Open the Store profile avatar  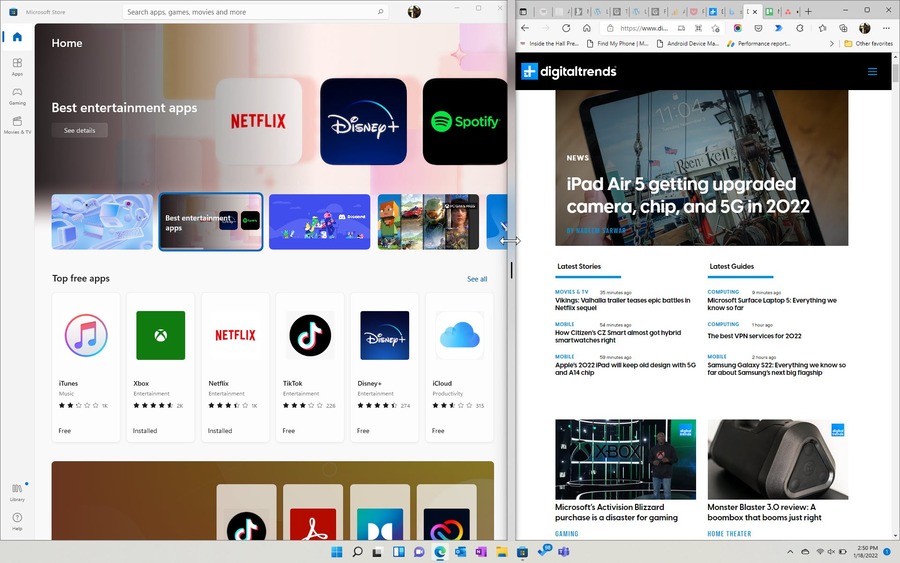pyautogui.click(x=414, y=11)
